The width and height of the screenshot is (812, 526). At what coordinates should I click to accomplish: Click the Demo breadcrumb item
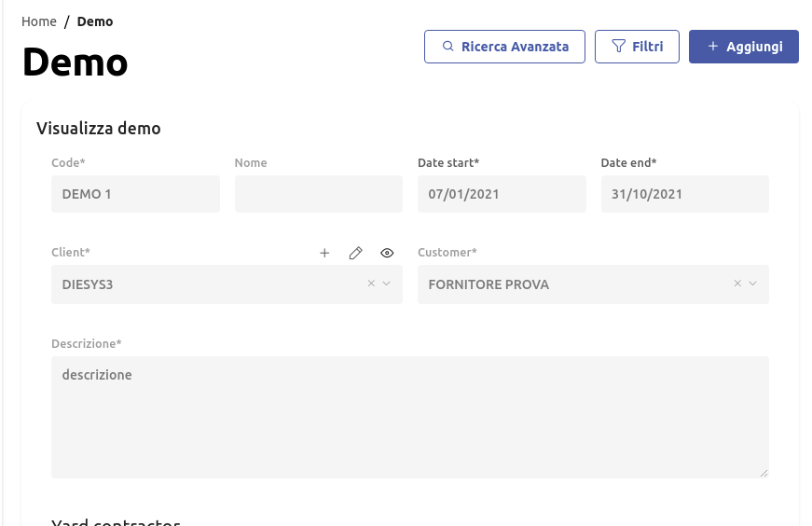95,21
